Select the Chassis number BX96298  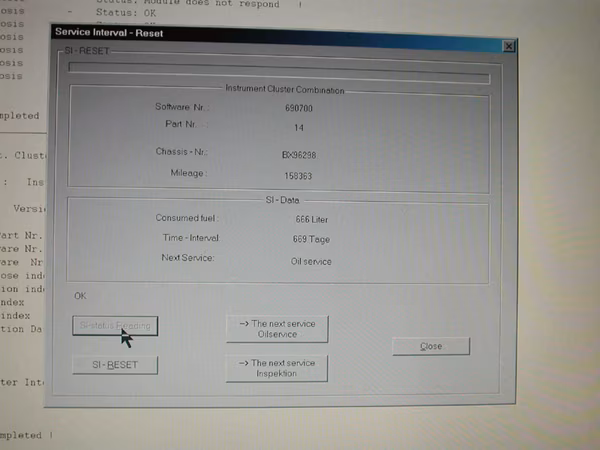(299, 155)
